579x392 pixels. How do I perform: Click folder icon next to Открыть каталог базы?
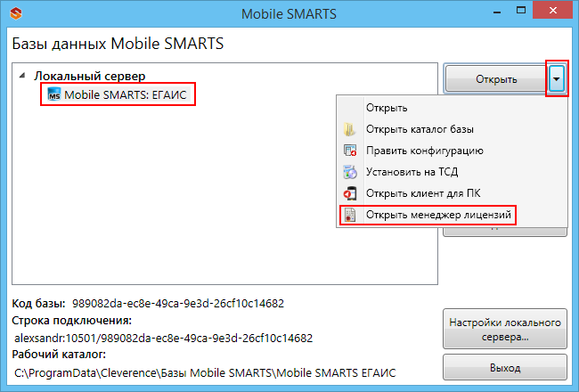click(349, 129)
